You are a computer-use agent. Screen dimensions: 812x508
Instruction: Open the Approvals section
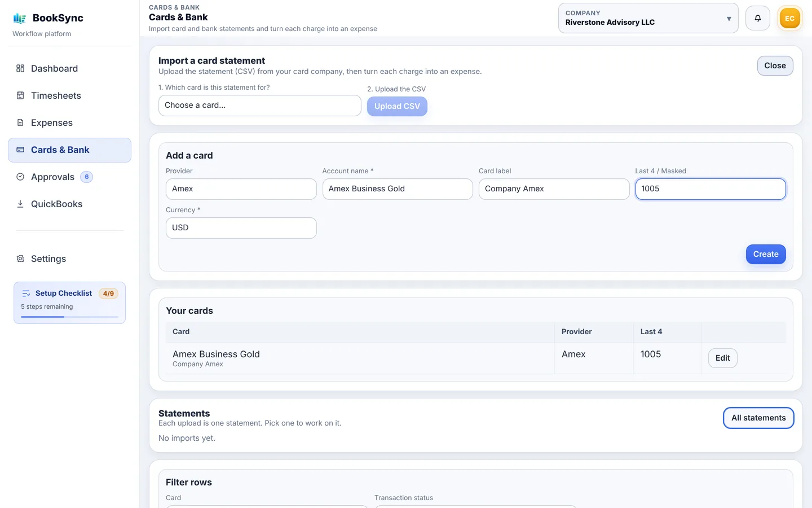69,177
